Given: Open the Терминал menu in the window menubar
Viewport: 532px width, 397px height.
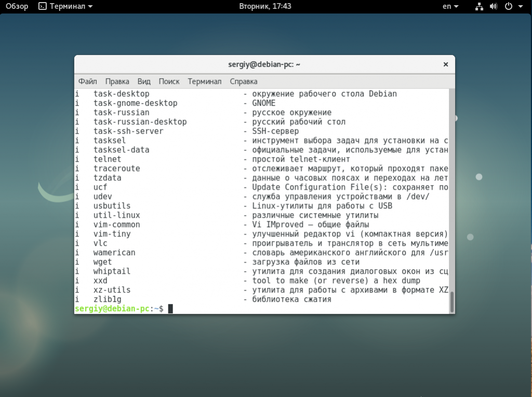Looking at the screenshot, I should pyautogui.click(x=205, y=81).
